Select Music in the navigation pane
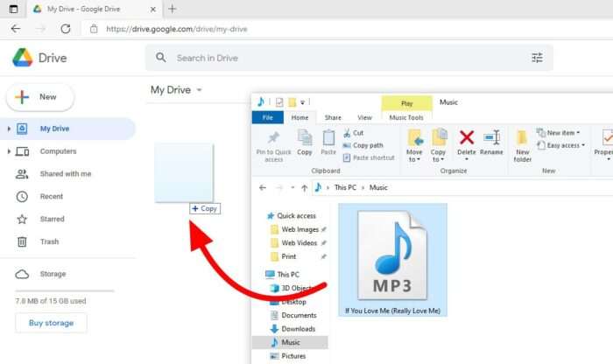 (290, 342)
